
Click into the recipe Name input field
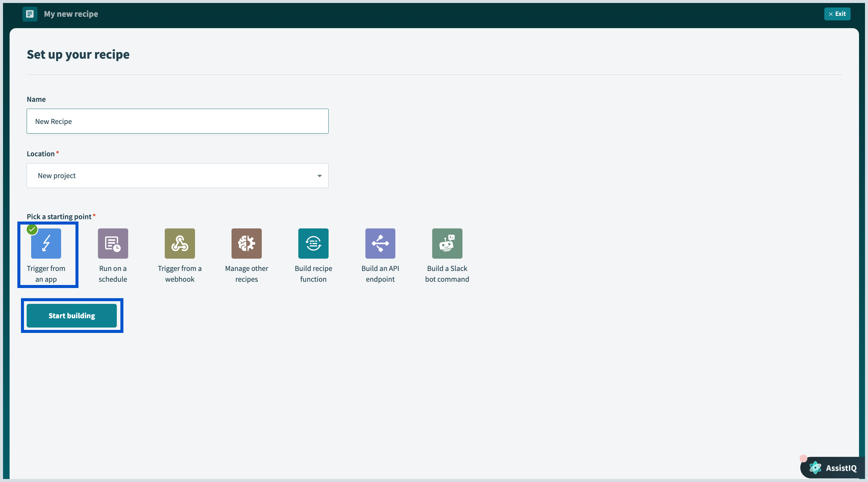coord(177,121)
